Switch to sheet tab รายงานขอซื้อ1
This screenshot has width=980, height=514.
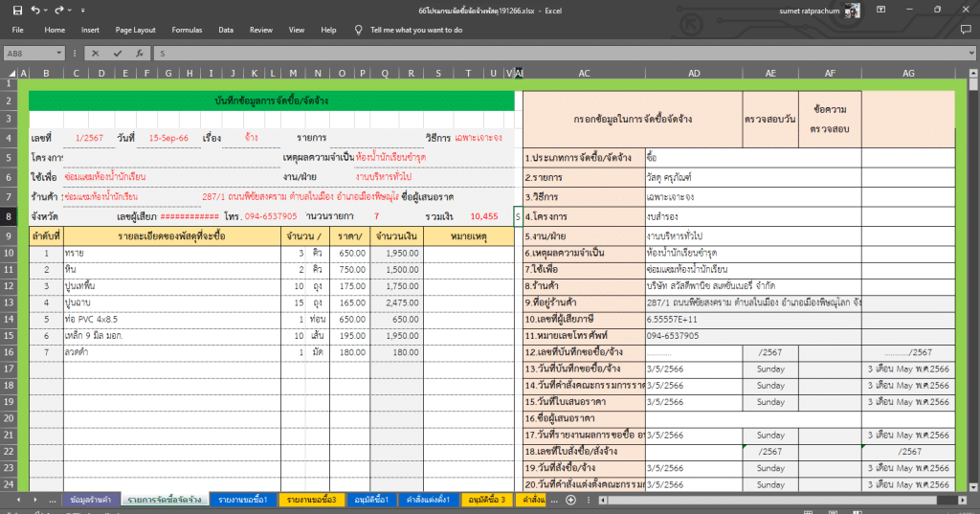click(x=242, y=500)
